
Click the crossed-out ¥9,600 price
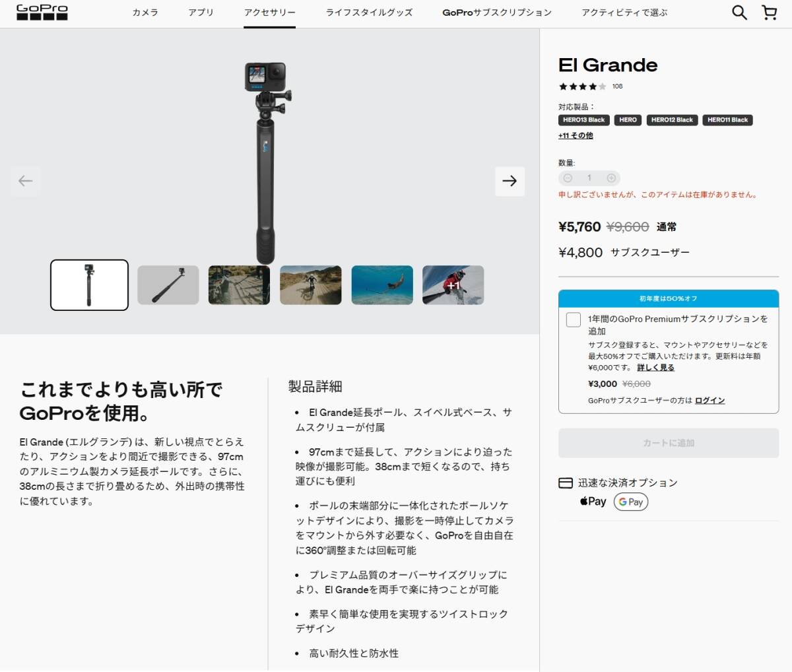click(x=628, y=227)
